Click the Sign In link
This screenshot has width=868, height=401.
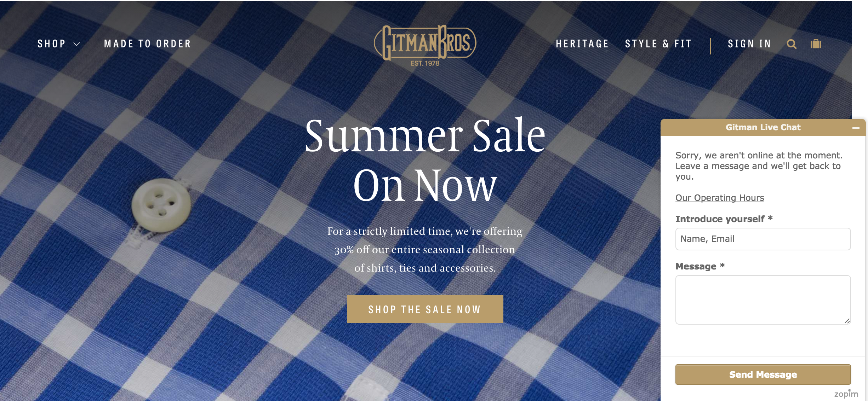point(749,44)
